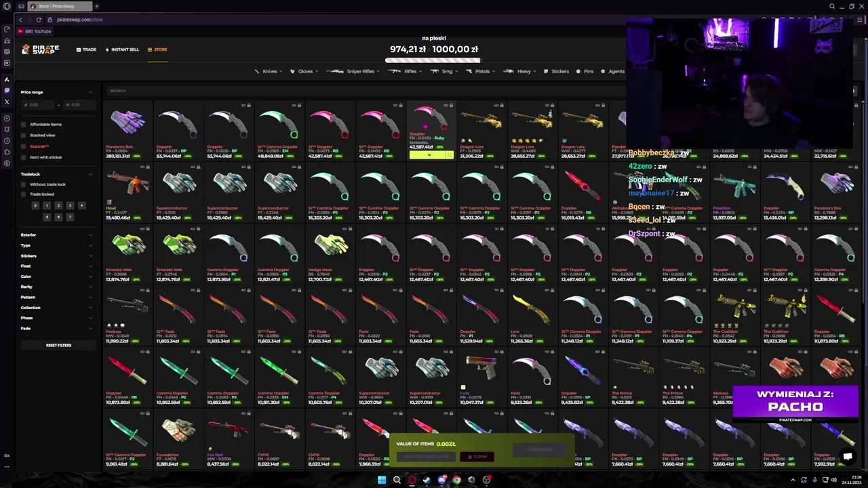Expand the Float filter section

(58, 266)
